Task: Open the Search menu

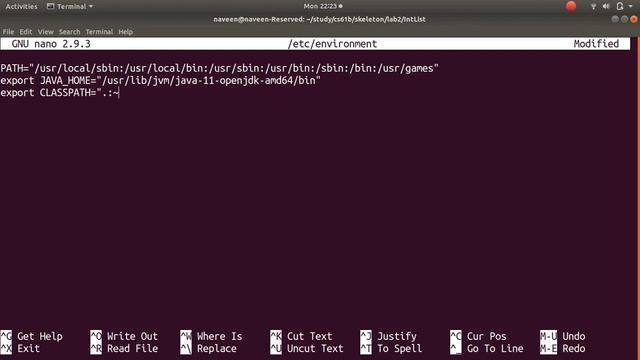Action: coord(69,32)
